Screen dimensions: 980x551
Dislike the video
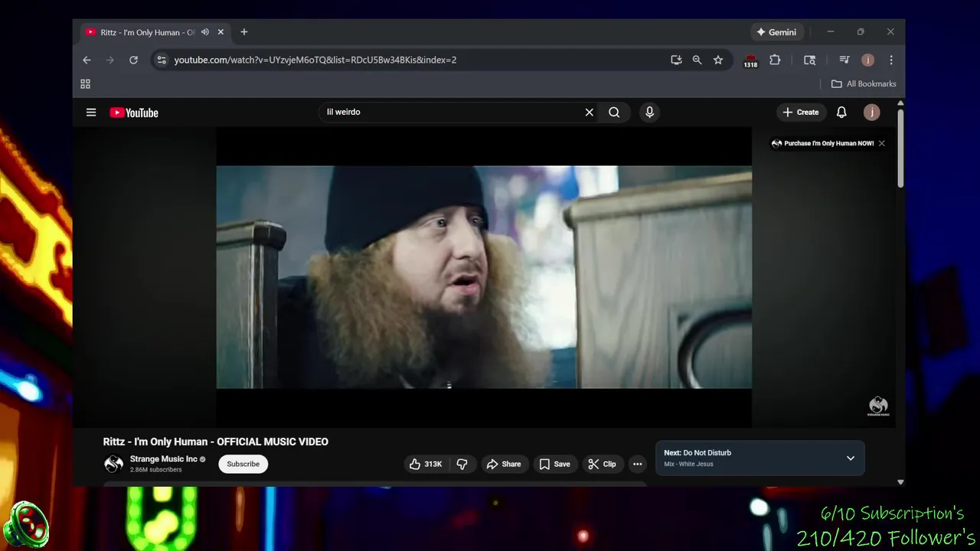[x=462, y=464]
